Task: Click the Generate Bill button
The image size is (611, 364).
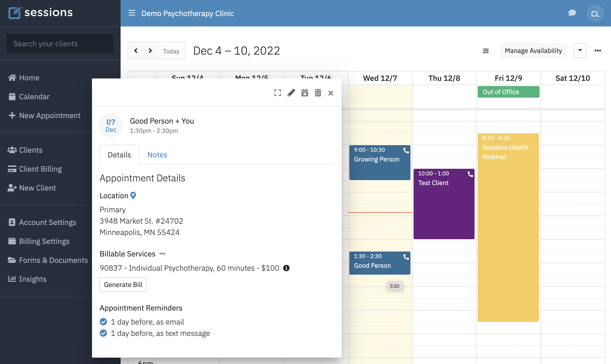Action: [123, 285]
